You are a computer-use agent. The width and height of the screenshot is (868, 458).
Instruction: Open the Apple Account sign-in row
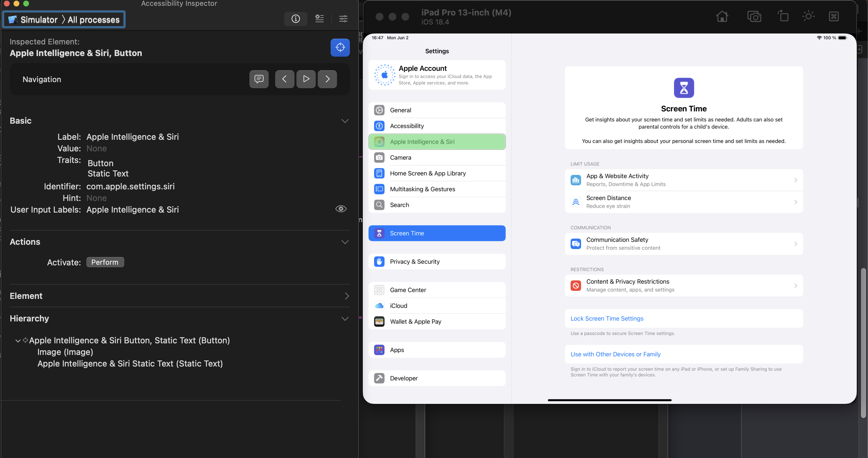[x=437, y=75]
